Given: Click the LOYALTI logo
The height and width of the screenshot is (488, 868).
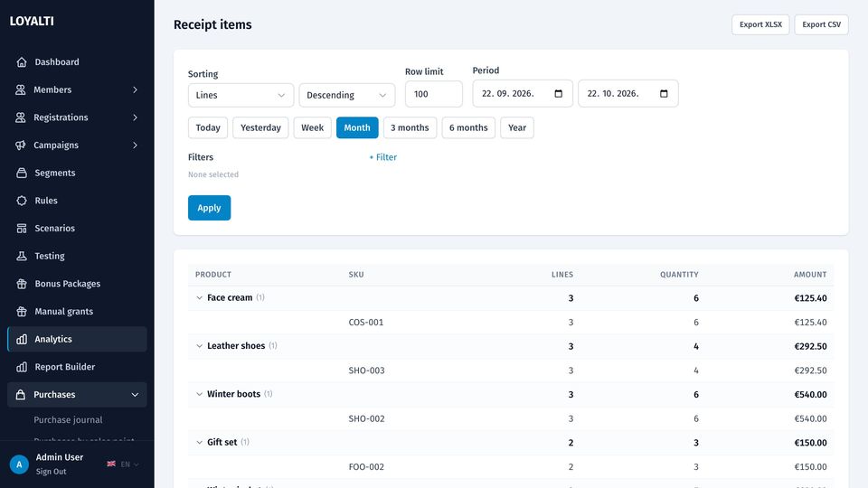Looking at the screenshot, I should 32,21.
